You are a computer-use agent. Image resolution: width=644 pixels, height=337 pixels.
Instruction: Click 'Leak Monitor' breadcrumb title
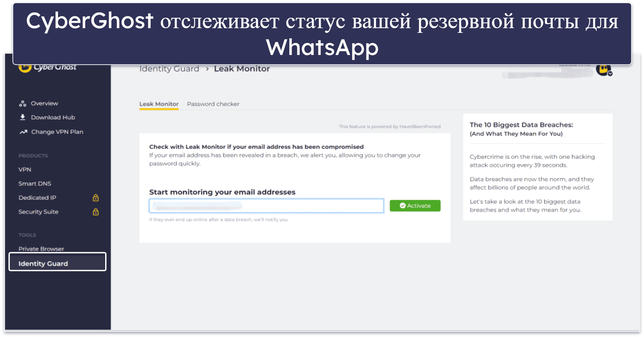[x=242, y=69]
